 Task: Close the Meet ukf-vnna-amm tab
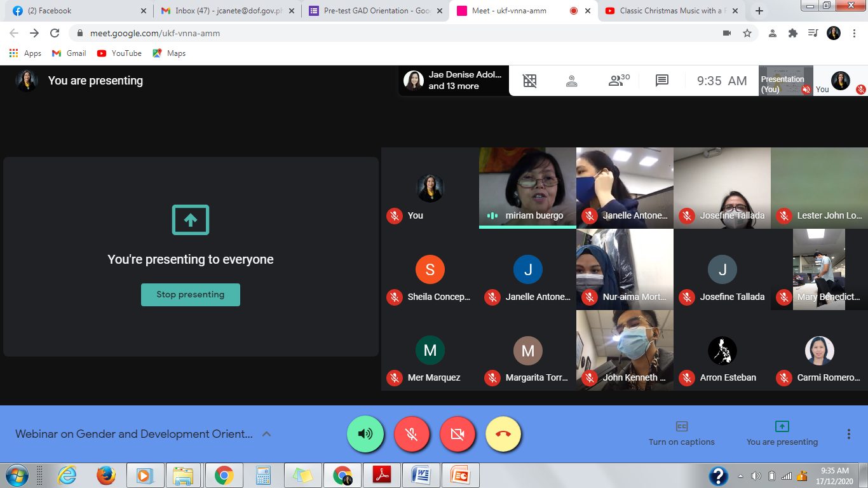pos(588,11)
